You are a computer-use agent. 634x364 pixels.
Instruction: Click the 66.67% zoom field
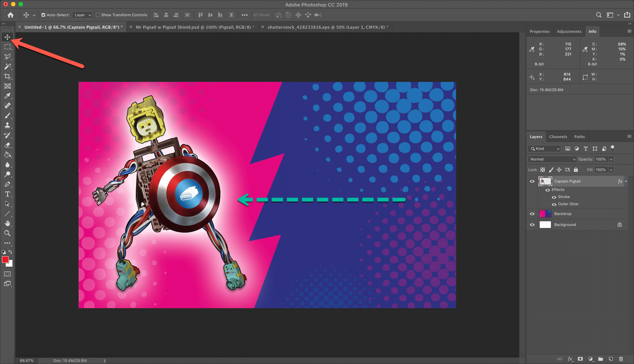[x=27, y=361]
